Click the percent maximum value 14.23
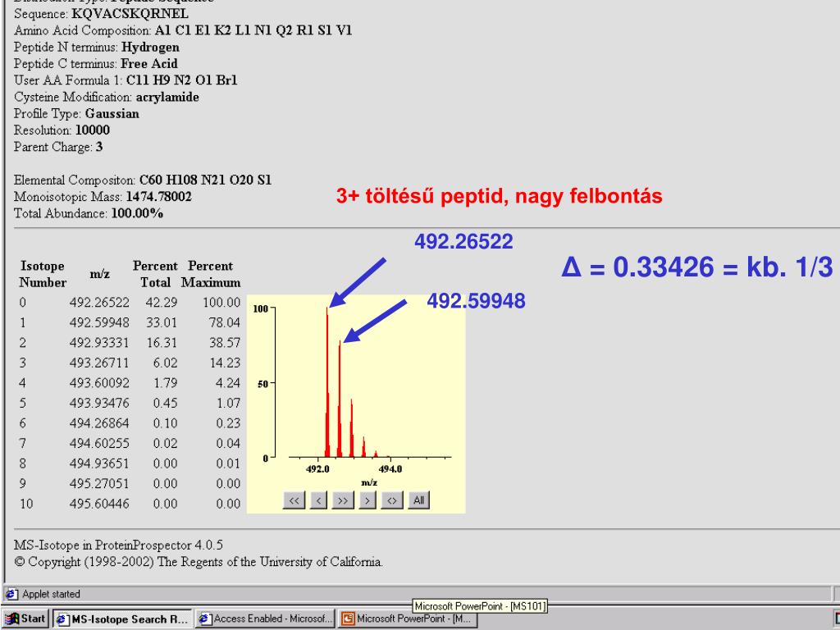Image resolution: width=840 pixels, height=630 pixels. coord(225,363)
